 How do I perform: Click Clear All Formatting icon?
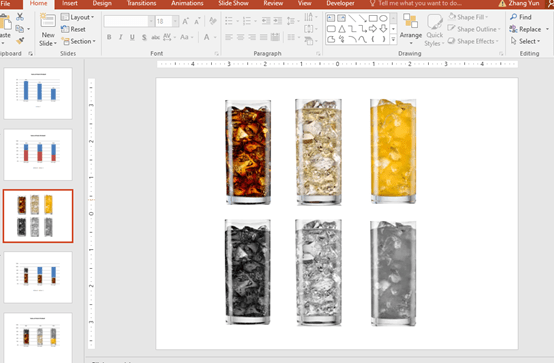point(212,21)
